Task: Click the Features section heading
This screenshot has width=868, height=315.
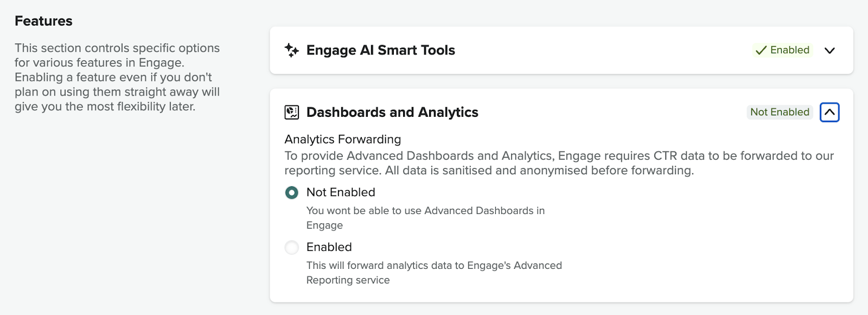Action: click(x=43, y=21)
